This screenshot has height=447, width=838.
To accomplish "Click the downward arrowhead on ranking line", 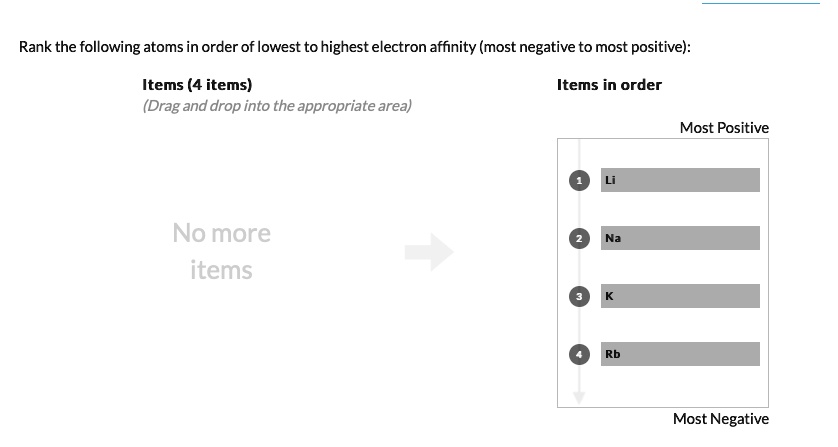I will 579,397.
